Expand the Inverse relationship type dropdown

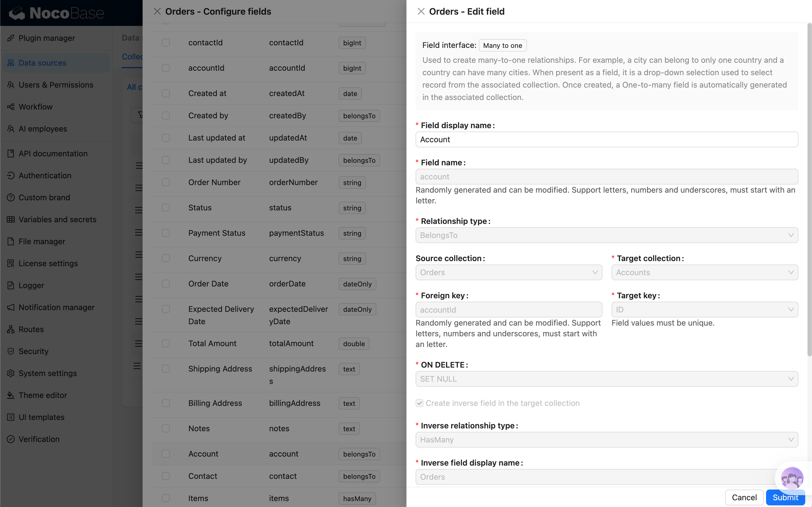pos(606,440)
